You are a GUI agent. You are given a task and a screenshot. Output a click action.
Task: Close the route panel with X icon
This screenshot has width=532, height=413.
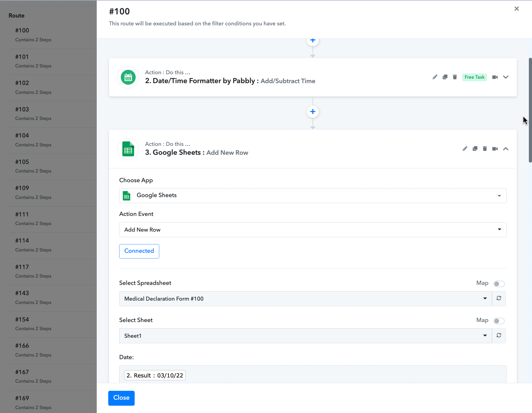517,9
